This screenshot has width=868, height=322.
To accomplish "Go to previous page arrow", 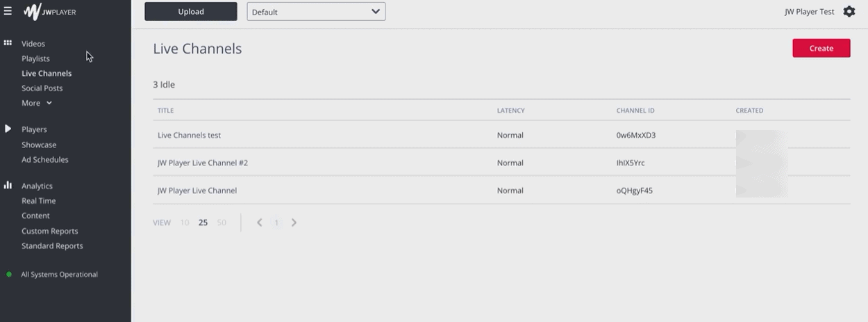I will click(x=260, y=223).
